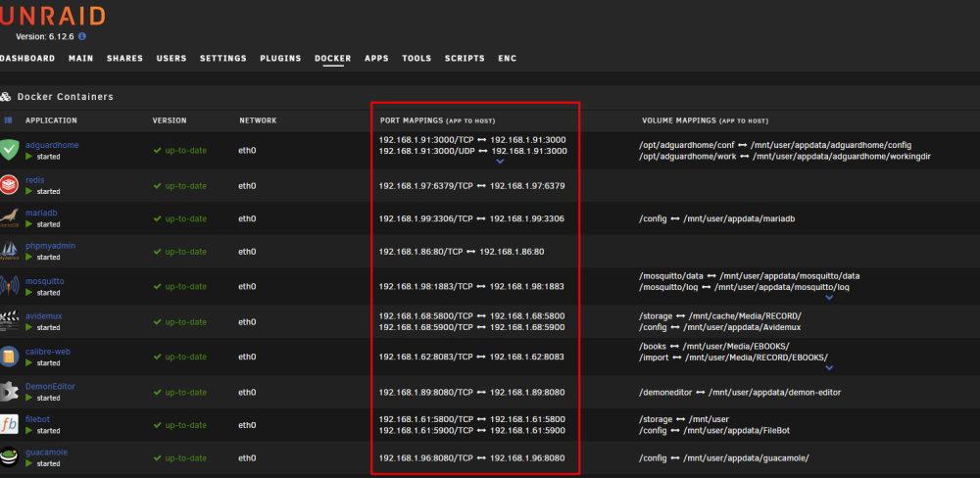
Task: Click eth0 network for filebot
Action: (x=248, y=425)
